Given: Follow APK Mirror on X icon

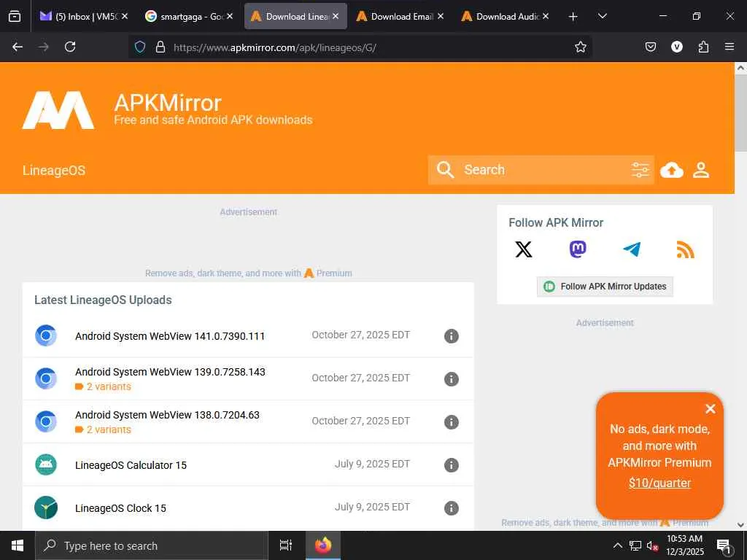Looking at the screenshot, I should pos(524,249).
